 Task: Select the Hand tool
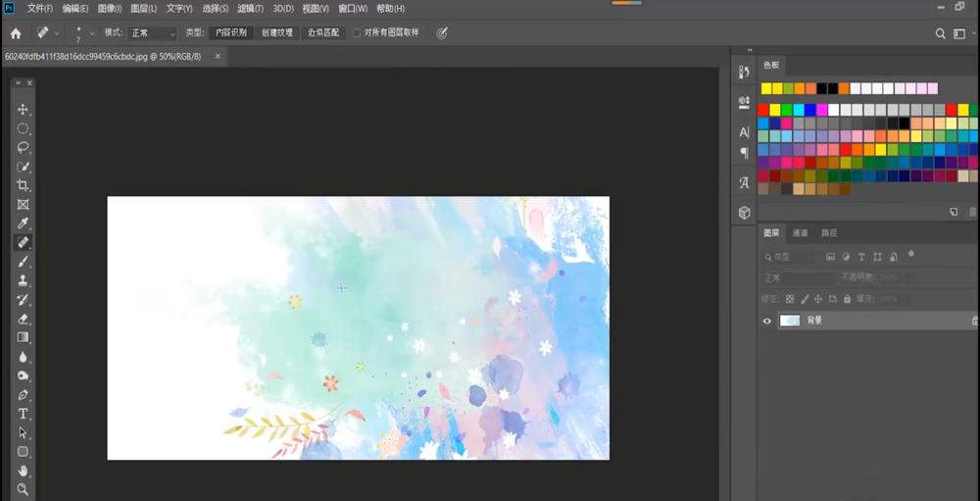pos(24,471)
